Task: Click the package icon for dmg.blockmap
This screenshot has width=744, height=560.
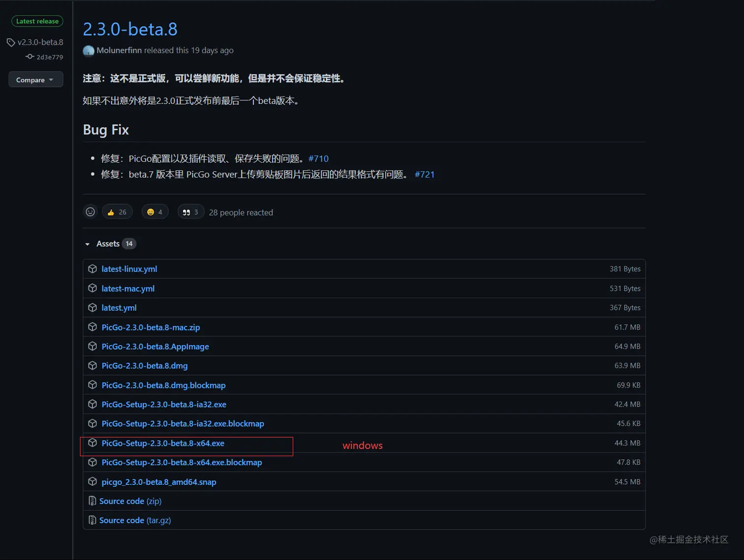Action: pyautogui.click(x=93, y=384)
